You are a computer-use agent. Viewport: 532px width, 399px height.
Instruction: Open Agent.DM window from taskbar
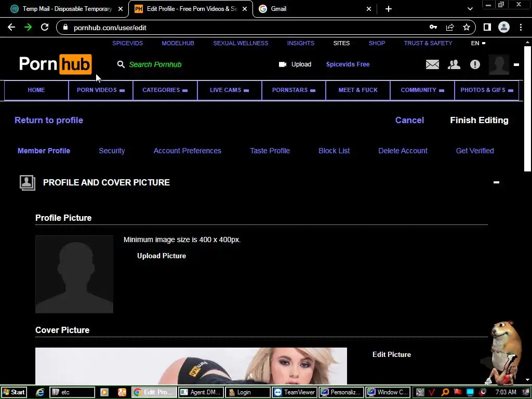pos(201,392)
